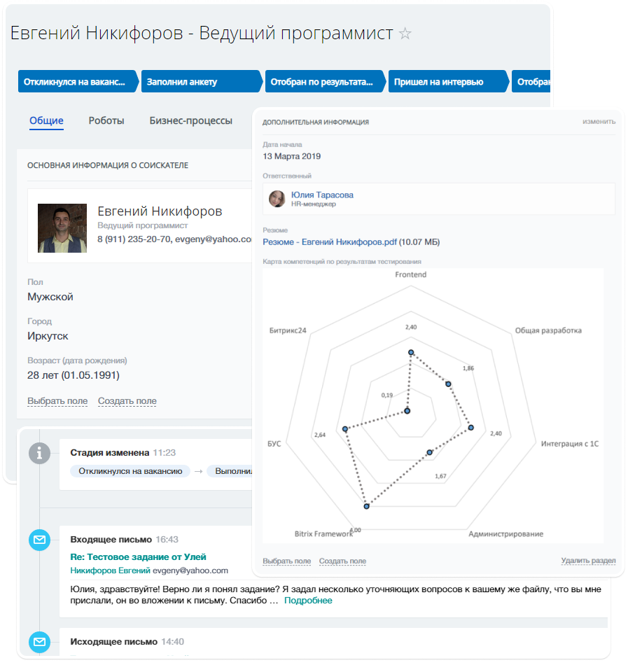The width and height of the screenshot is (628, 672).
Task: Click изменить in additional information section
Action: pyautogui.click(x=599, y=122)
